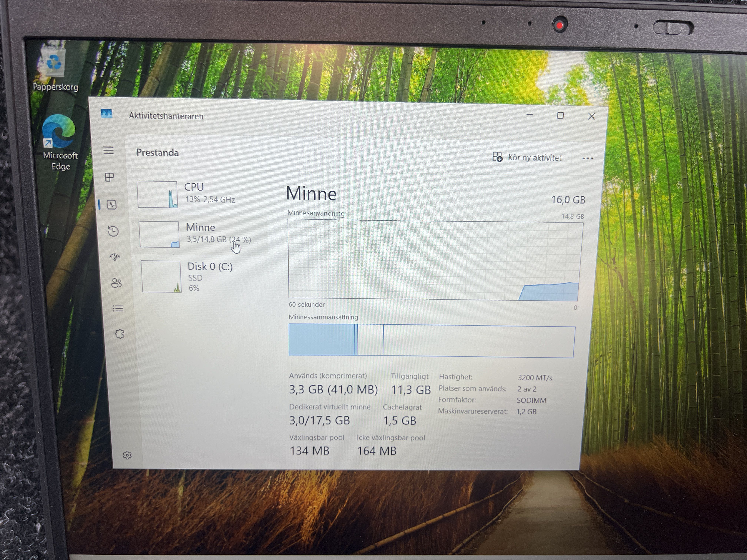Open the Services puzzle icon
The height and width of the screenshot is (560, 747).
pos(119,334)
